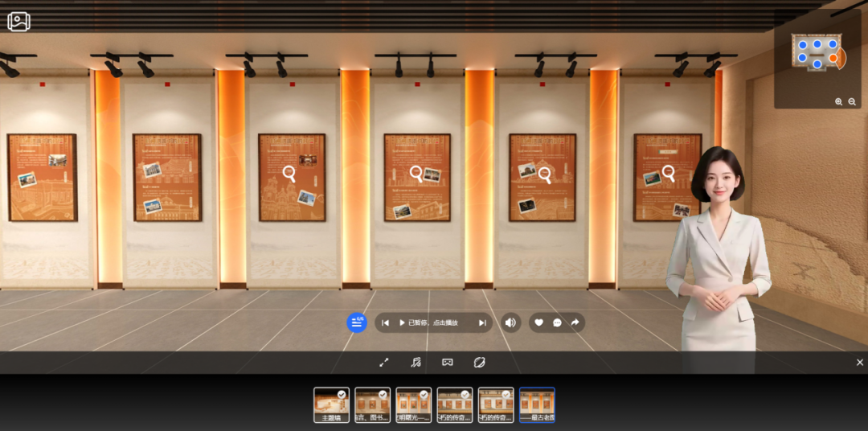
Task: Like the tour with the heart icon
Action: pos(538,322)
